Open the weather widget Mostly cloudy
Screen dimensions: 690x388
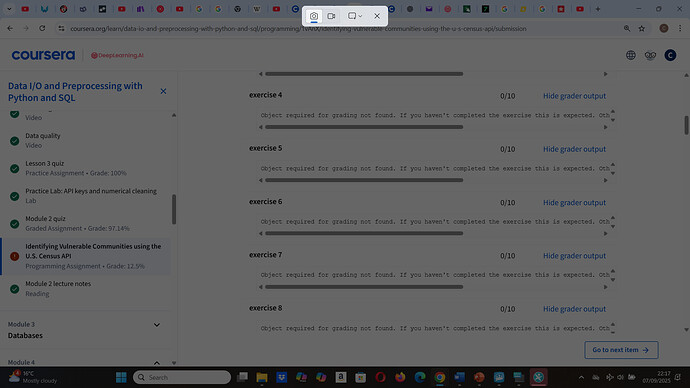pos(33,377)
